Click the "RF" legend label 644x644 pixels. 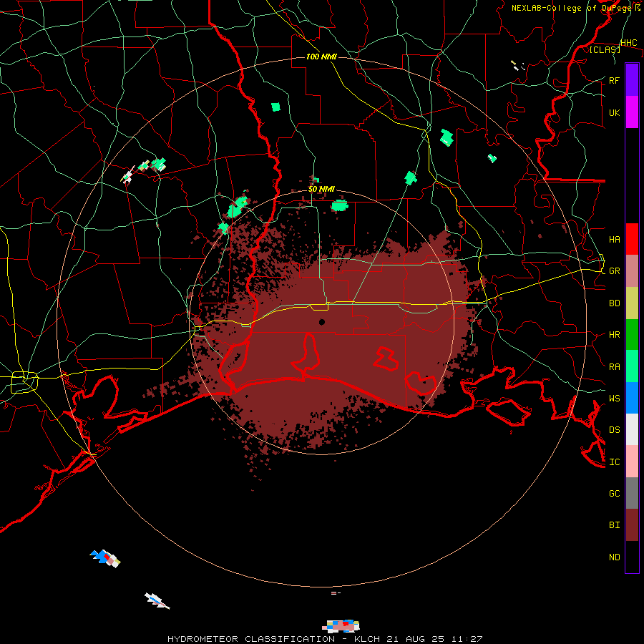coord(614,80)
